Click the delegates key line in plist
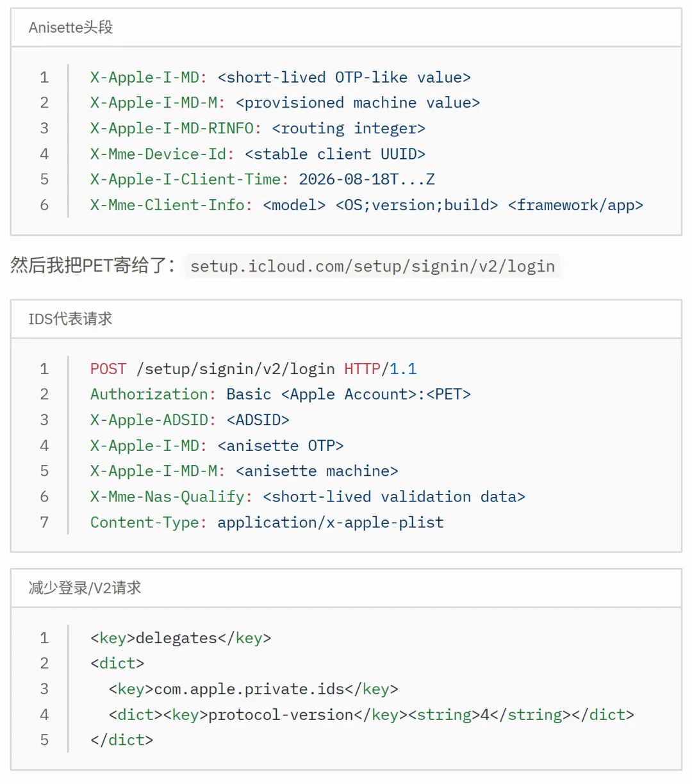This screenshot has height=784, width=692. (181, 638)
